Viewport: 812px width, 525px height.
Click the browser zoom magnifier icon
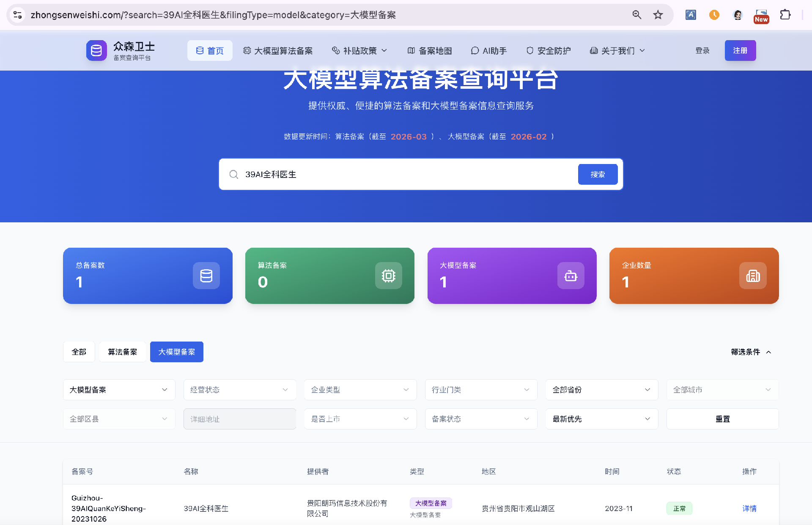coord(636,15)
